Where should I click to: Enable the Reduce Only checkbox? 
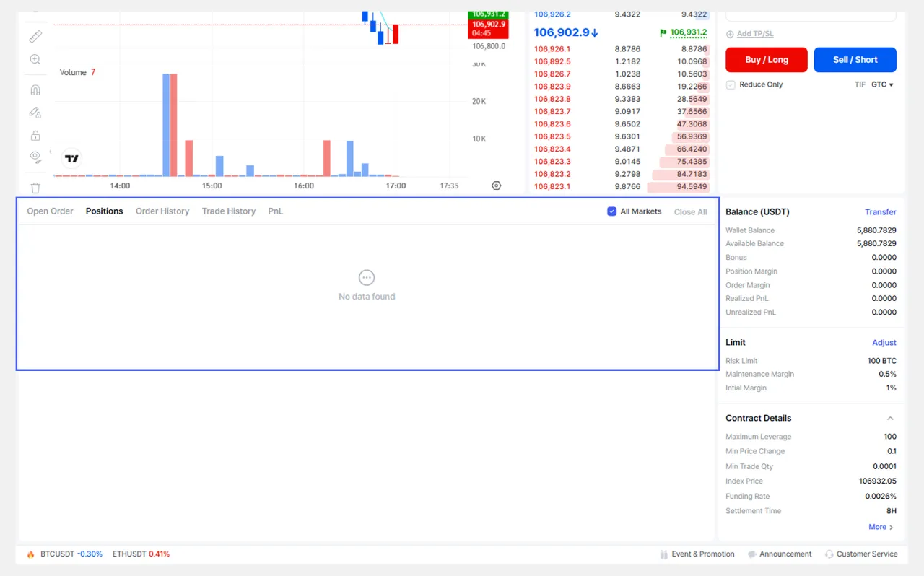[x=731, y=84]
